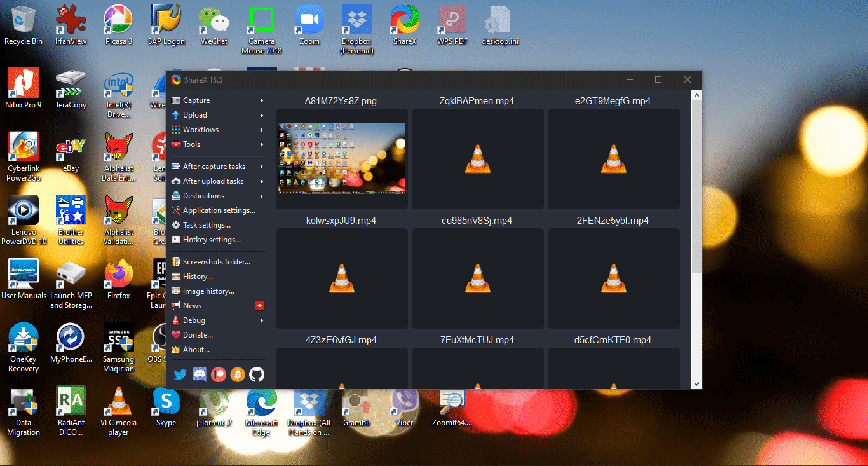Viewport: 868px width, 466px height.
Task: Expand the Destinations submenu
Action: (x=217, y=196)
